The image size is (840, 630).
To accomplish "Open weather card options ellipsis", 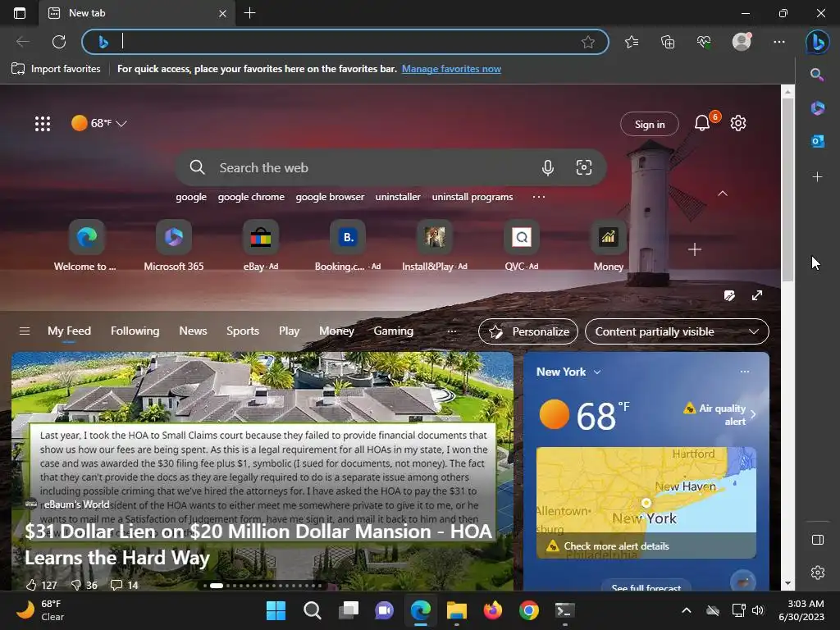I will [x=745, y=372].
